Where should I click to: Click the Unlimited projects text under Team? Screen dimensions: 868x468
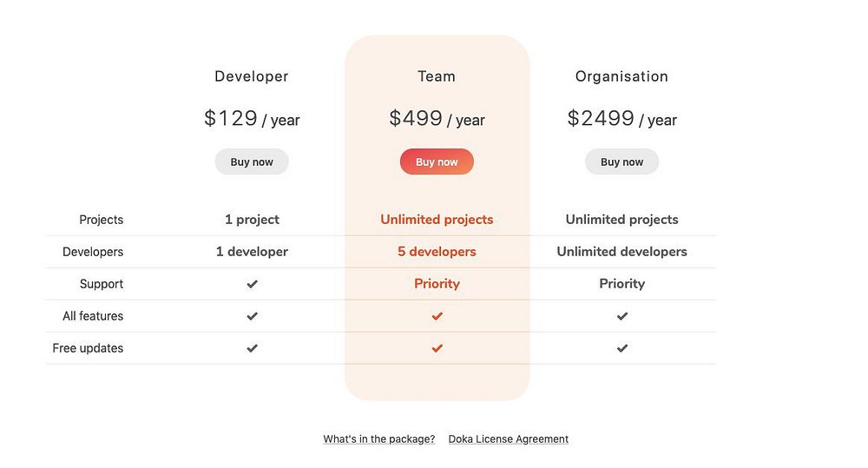tap(437, 220)
